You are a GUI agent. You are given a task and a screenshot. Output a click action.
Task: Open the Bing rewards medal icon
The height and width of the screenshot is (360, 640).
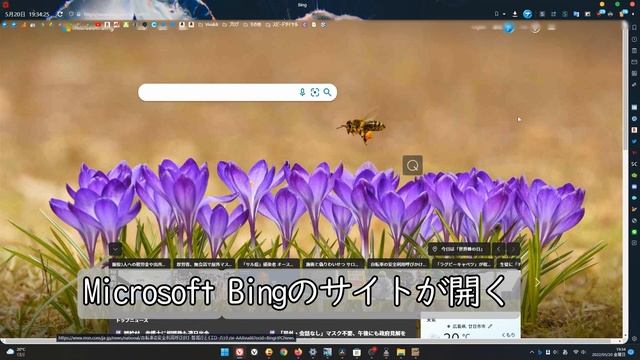coord(536,27)
